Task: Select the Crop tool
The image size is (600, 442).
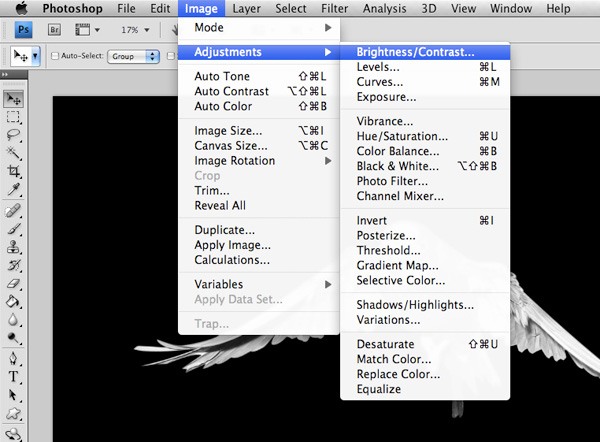Action: coord(14,171)
